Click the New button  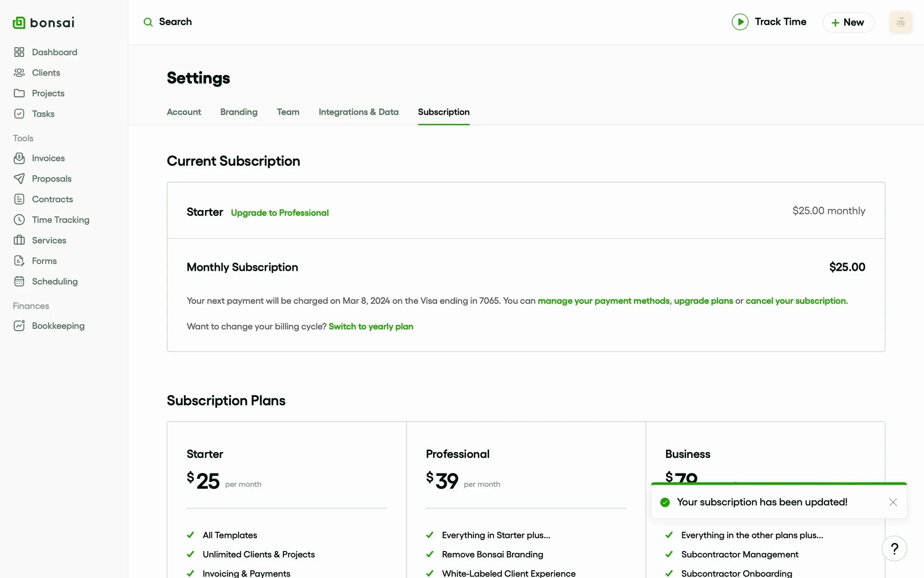point(848,23)
